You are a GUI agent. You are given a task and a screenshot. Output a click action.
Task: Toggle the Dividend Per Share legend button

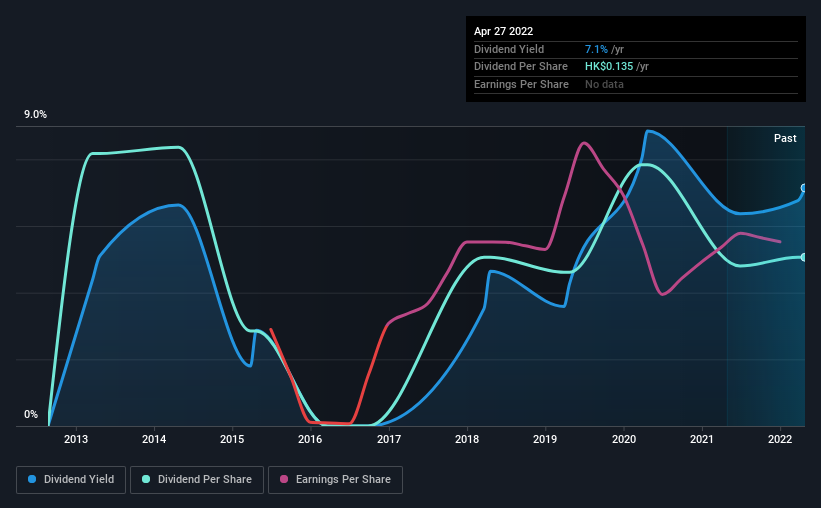click(197, 480)
